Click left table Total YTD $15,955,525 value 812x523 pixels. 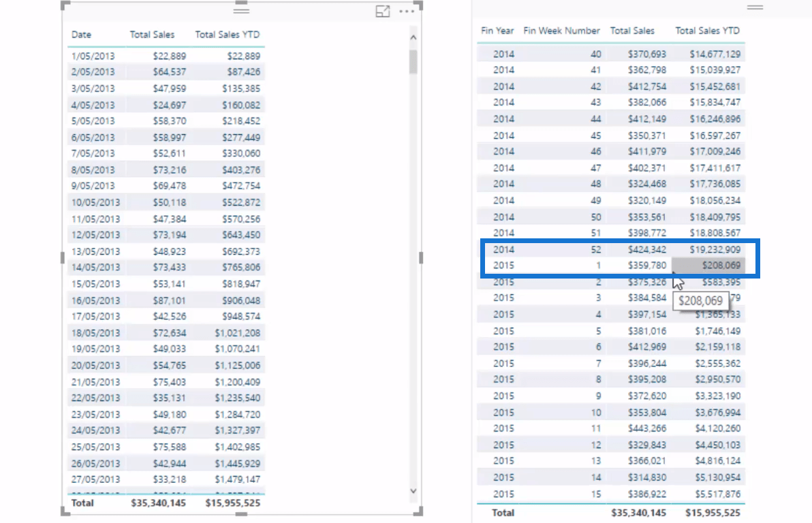coord(233,503)
